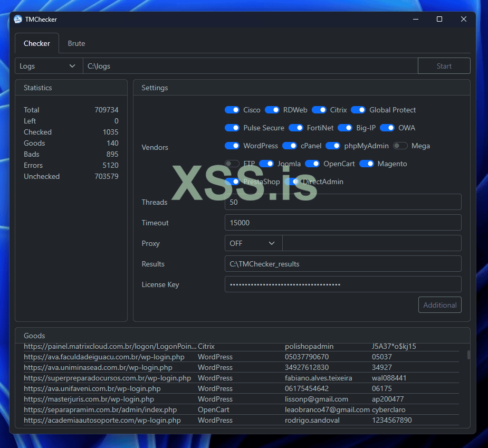Select the Checker tab
The width and height of the screenshot is (488, 448).
(x=36, y=43)
